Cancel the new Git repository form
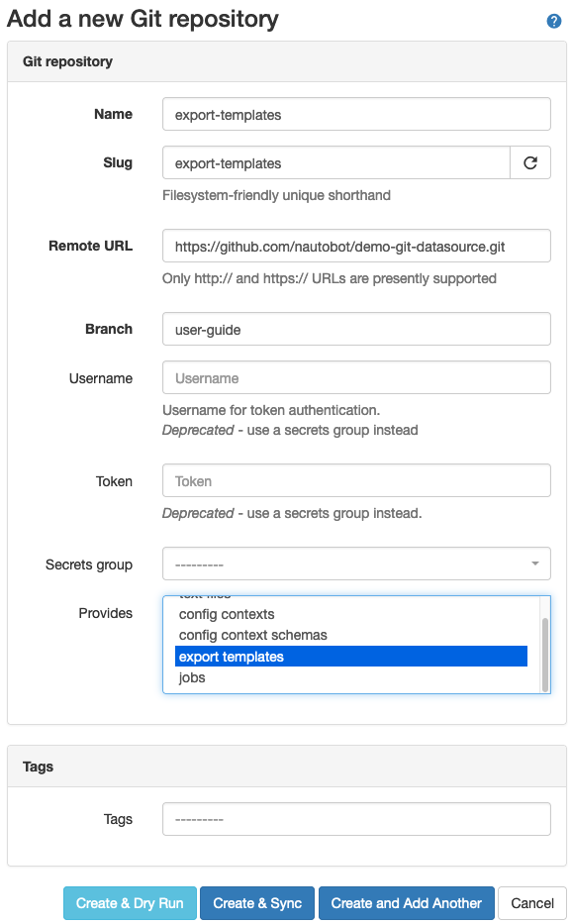The width and height of the screenshot is (571, 924). coord(531,903)
